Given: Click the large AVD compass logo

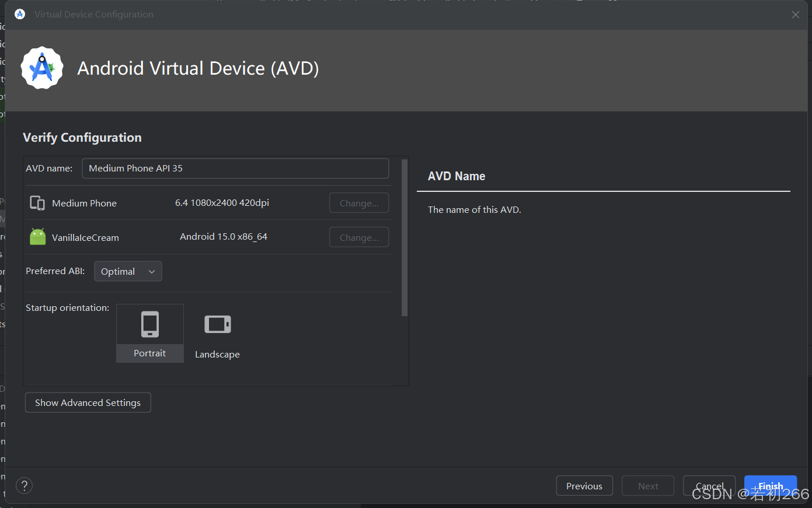Looking at the screenshot, I should pos(42,68).
